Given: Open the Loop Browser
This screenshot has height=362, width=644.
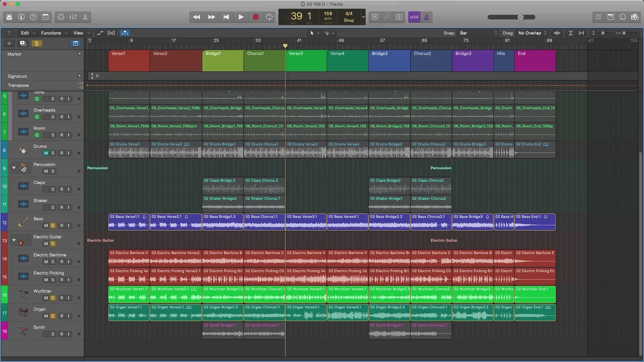Looking at the screenshot, I should pos(623,17).
